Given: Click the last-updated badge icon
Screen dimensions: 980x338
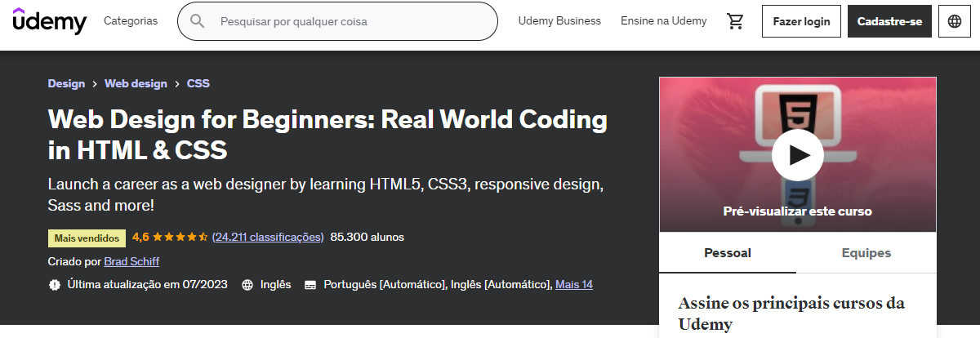Looking at the screenshot, I should coord(55,285).
